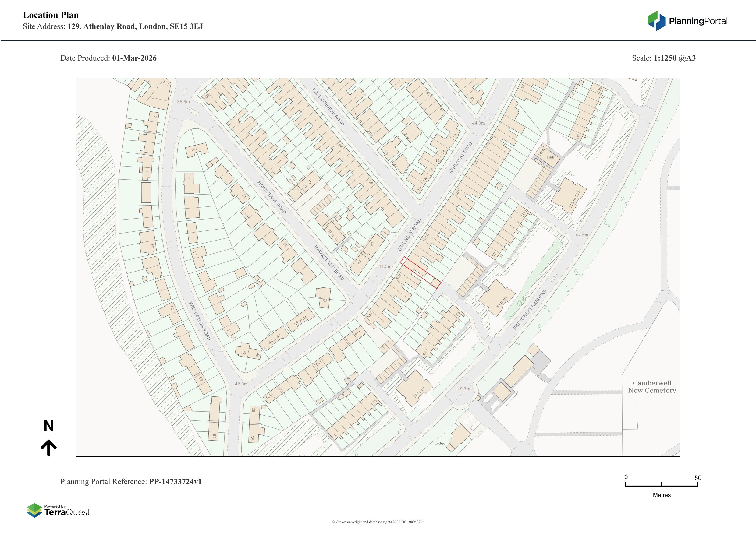
Task: Click the 36.5m spot height label
Action: pos(183,102)
